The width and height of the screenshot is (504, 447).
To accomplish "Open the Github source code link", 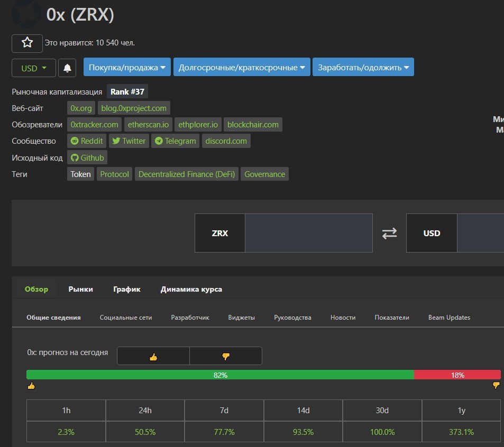I will click(x=87, y=157).
